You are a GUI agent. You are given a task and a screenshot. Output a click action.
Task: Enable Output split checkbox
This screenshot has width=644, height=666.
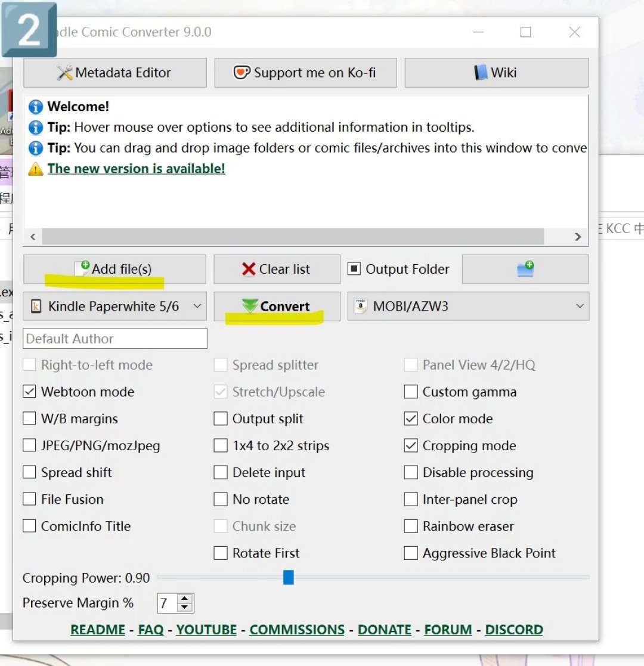tap(221, 419)
